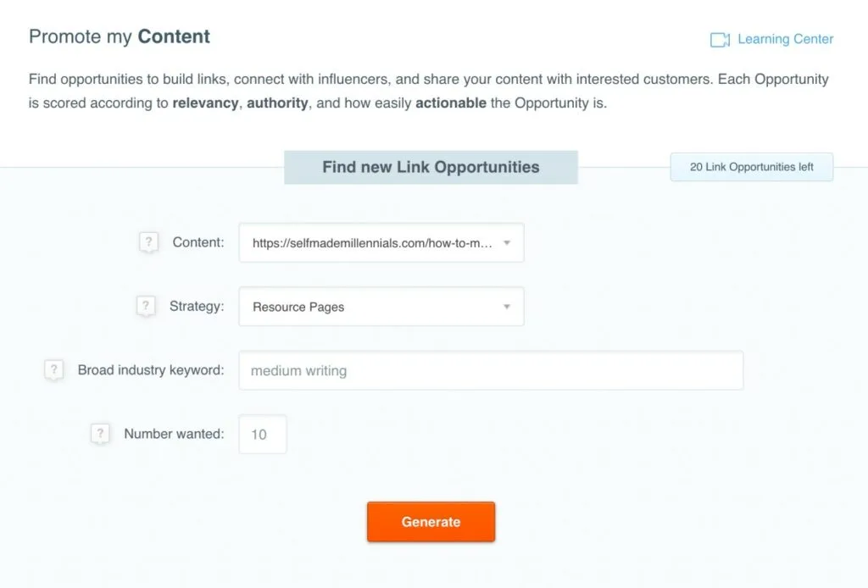Focus the Broad industry keyword field
Screen dimensions: 868x588
(x=490, y=370)
